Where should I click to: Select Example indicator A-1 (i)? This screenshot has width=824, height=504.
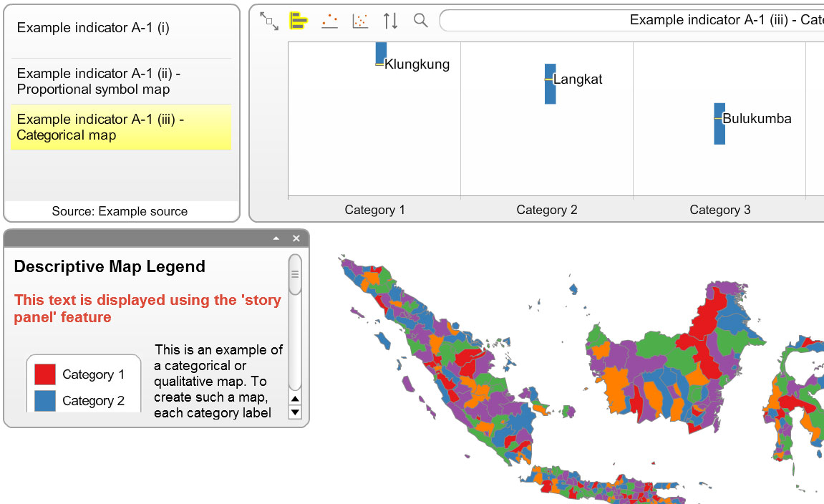coord(121,28)
